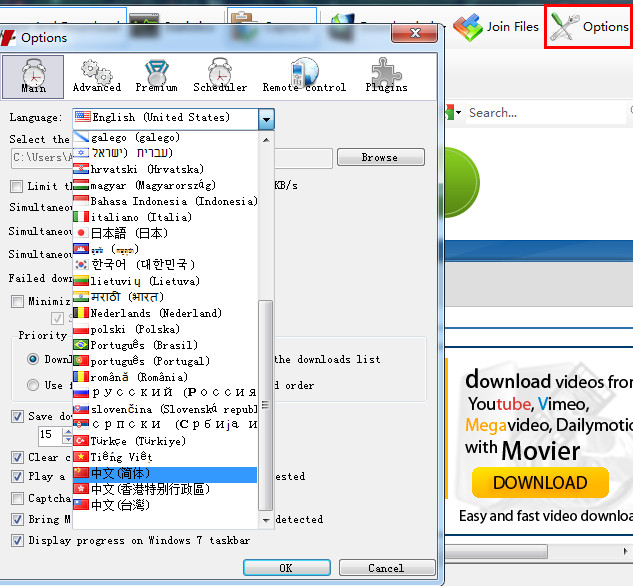
Task: Click the main window Search field
Action: tap(546, 113)
